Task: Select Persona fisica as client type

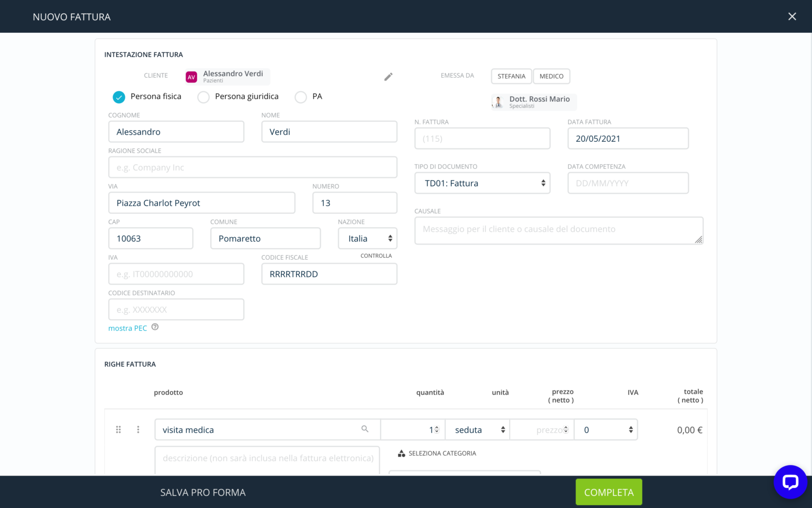Action: tap(118, 97)
